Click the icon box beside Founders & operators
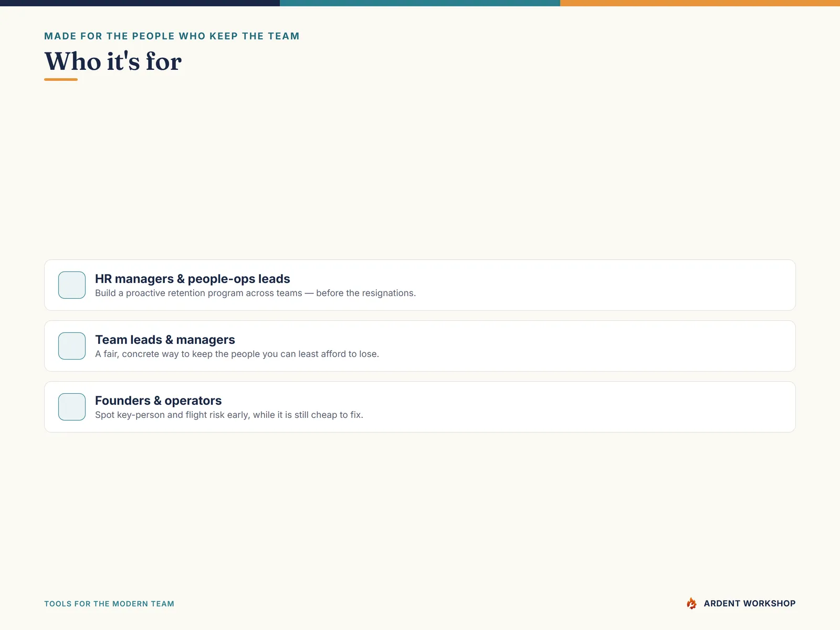The width and height of the screenshot is (840, 630). (72, 407)
